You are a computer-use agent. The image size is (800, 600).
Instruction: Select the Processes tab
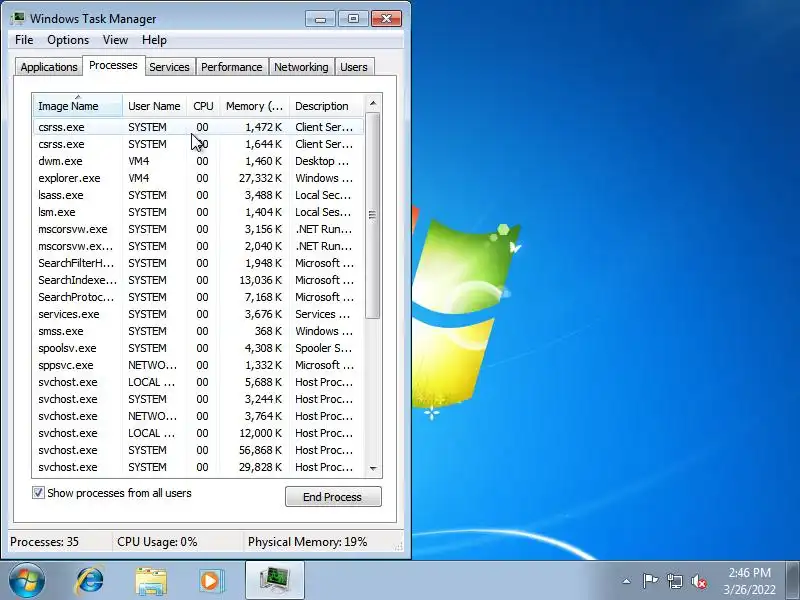(x=113, y=65)
